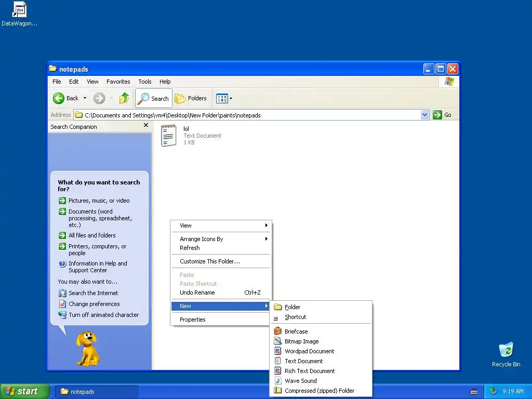532x399 pixels.
Task: Search All files and folders
Action: click(87, 235)
